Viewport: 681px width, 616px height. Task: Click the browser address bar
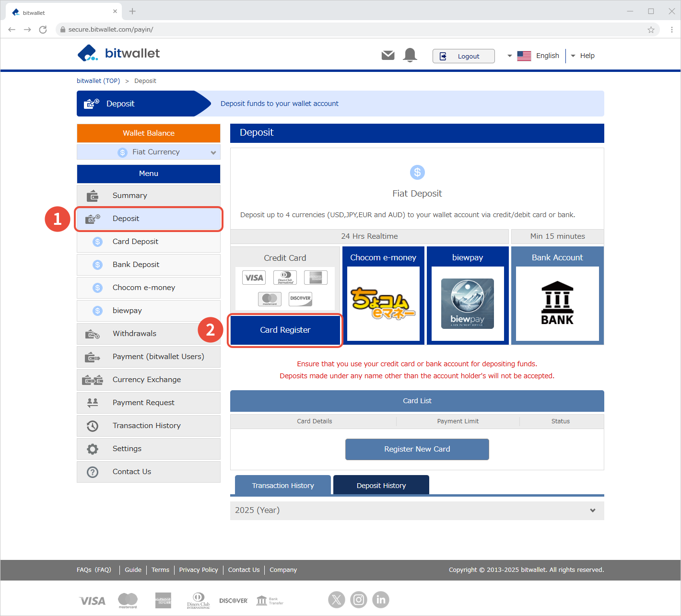[336, 30]
